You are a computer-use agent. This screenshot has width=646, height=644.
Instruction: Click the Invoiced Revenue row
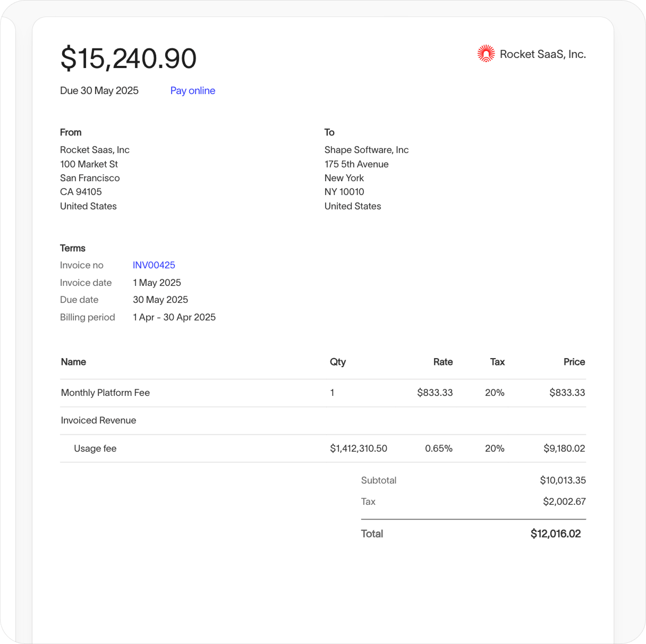click(x=98, y=420)
